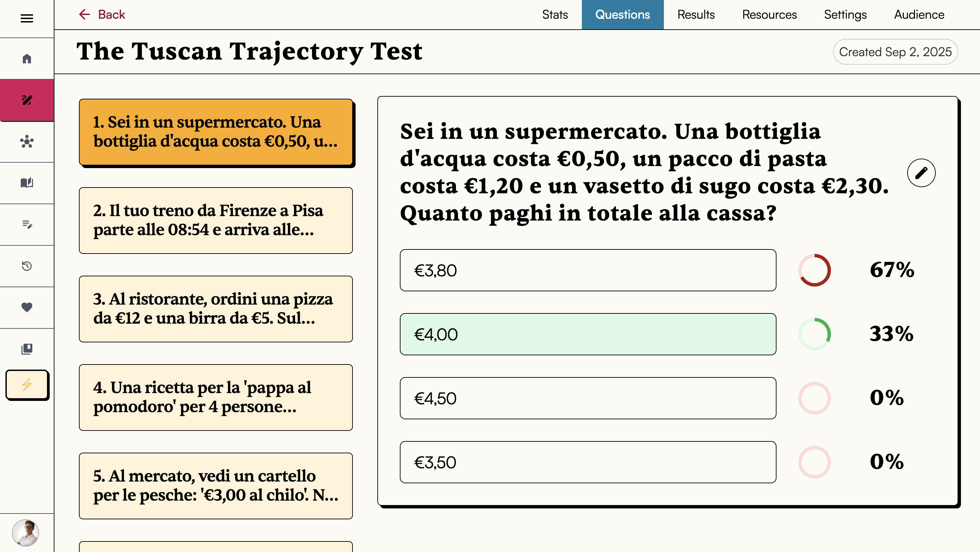Switch to the Stats tab
Screen dimensions: 980x552
point(555,14)
